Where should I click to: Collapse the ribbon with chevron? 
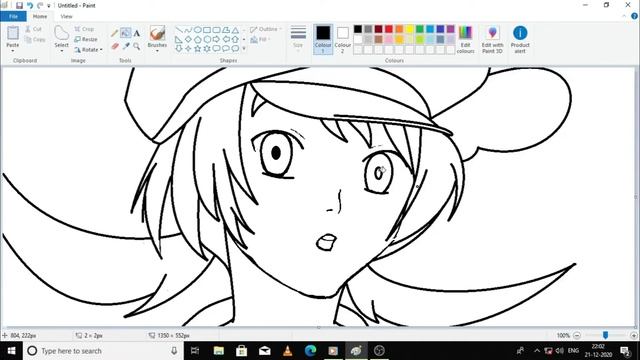point(624,16)
